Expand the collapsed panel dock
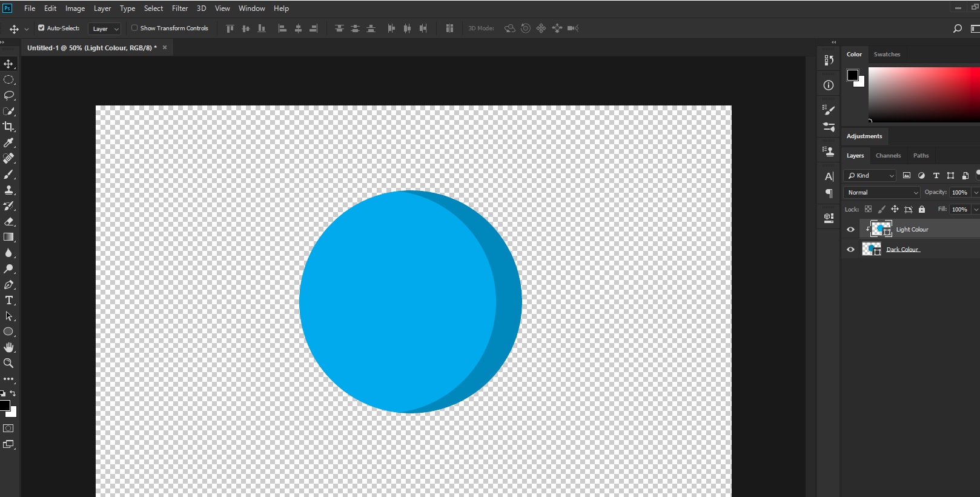Screen dimensions: 980x497 (833, 42)
